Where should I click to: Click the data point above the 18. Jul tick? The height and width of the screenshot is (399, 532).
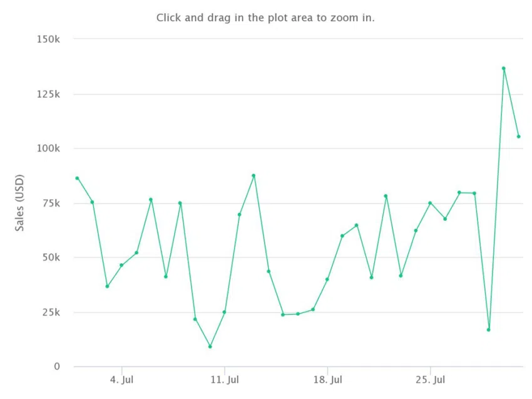click(327, 279)
